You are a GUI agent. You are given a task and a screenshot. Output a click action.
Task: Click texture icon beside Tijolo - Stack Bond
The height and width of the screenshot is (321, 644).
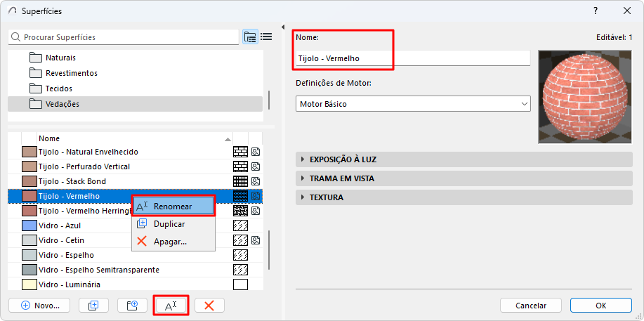coord(256,181)
